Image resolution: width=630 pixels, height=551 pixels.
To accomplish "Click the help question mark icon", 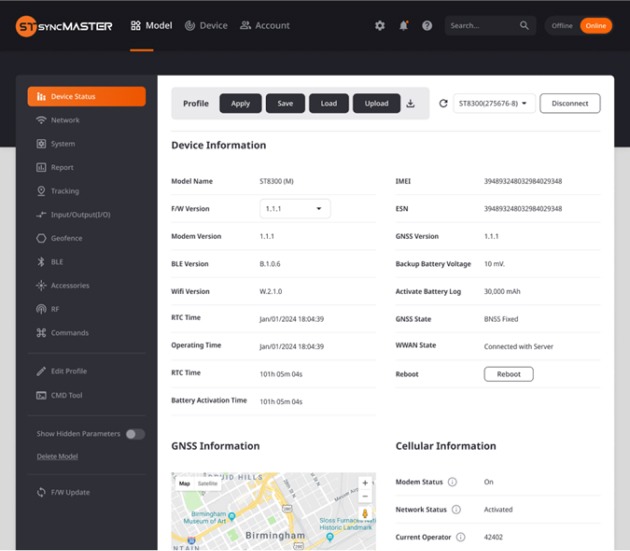I will click(427, 26).
